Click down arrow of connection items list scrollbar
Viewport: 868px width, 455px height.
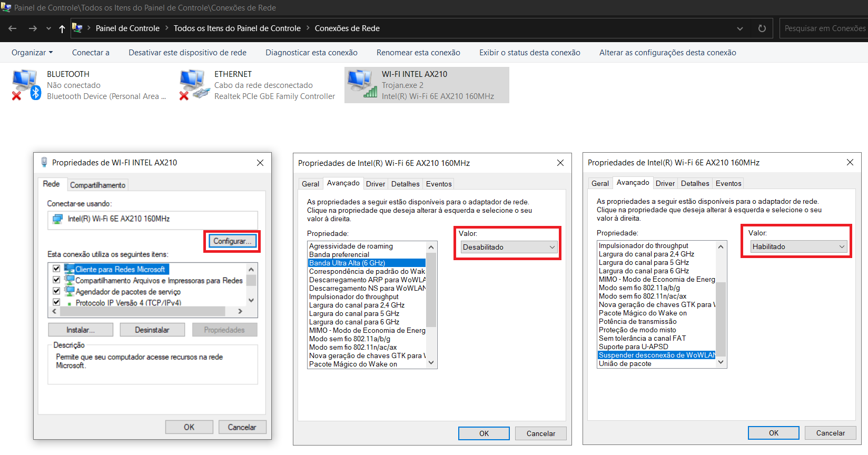251,300
